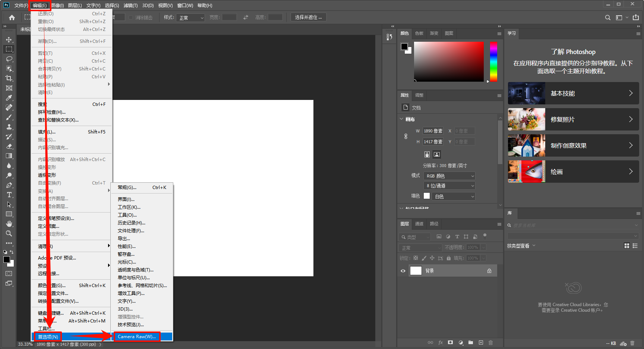Select the Horizontal Type tool
This screenshot has height=349, width=644.
[x=9, y=195]
